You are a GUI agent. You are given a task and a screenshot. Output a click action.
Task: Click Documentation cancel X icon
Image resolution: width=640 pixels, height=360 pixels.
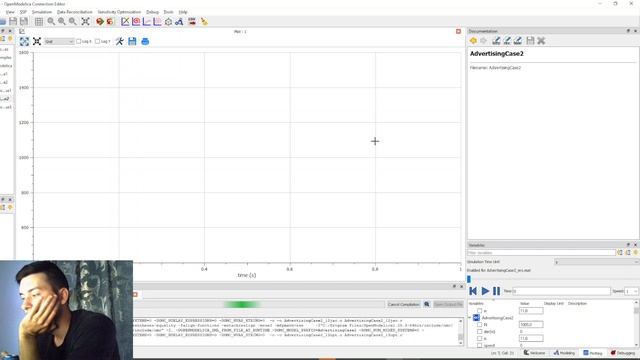pos(541,40)
